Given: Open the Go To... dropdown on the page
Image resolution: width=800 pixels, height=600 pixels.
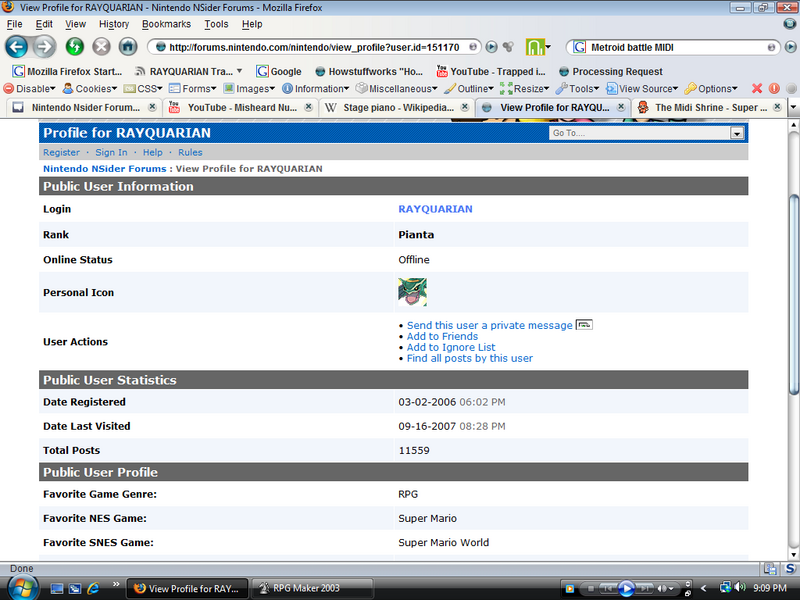Looking at the screenshot, I should (647, 133).
